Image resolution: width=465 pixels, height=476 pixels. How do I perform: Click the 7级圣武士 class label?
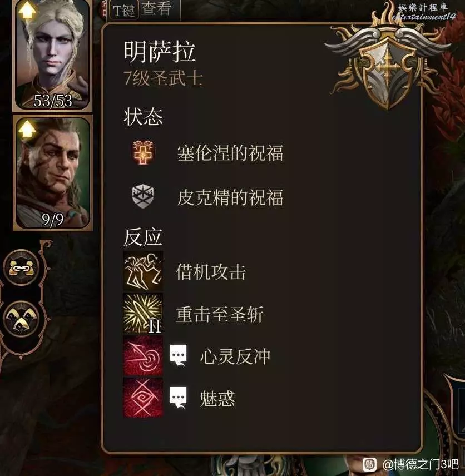point(163,78)
